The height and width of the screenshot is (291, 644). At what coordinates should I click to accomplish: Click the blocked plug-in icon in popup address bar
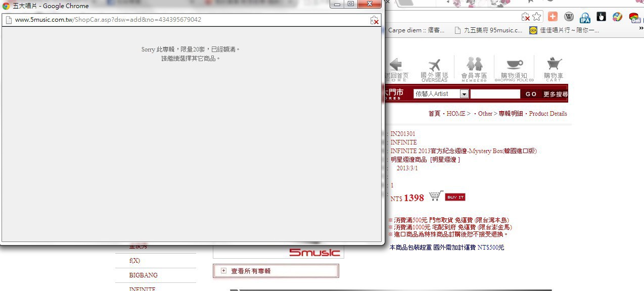(x=374, y=20)
